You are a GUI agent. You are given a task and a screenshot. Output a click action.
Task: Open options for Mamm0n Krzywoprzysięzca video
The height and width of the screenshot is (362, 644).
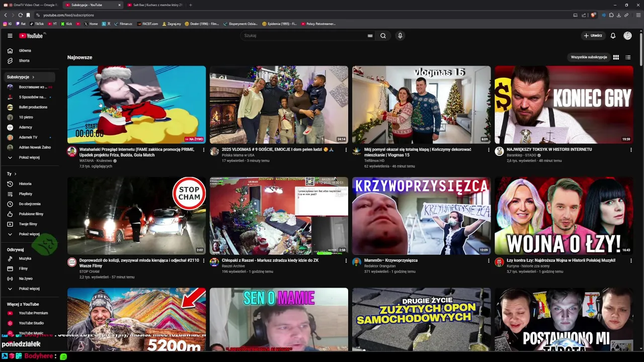pyautogui.click(x=489, y=261)
